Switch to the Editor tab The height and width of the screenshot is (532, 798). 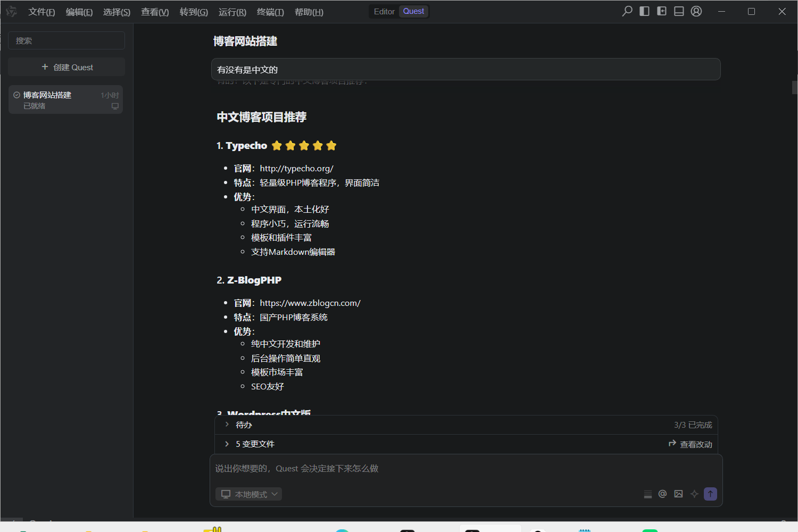pos(384,11)
